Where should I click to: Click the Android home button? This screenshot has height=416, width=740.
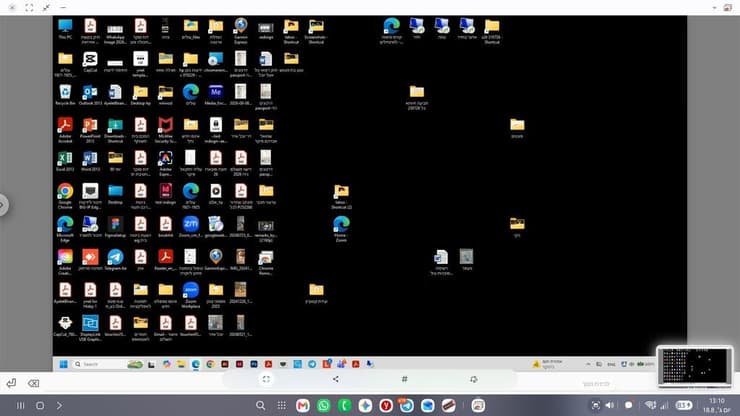click(x=40, y=406)
